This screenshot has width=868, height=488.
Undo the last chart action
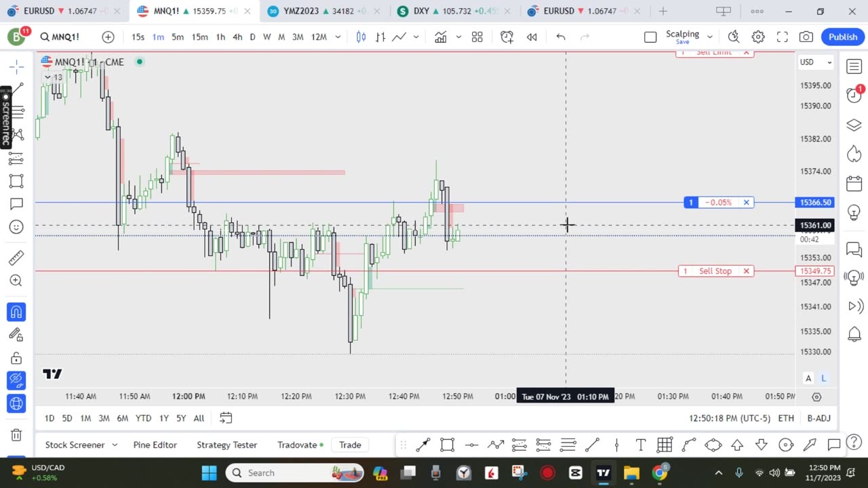coord(561,37)
